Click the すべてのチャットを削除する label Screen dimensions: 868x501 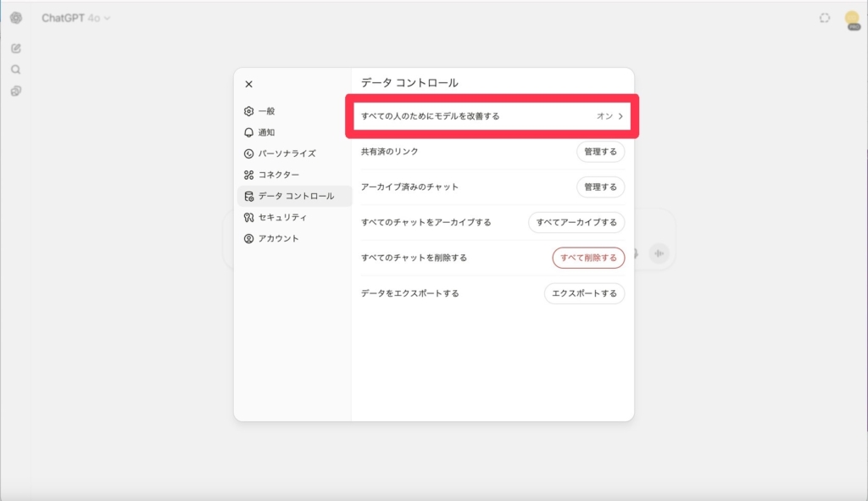(414, 258)
